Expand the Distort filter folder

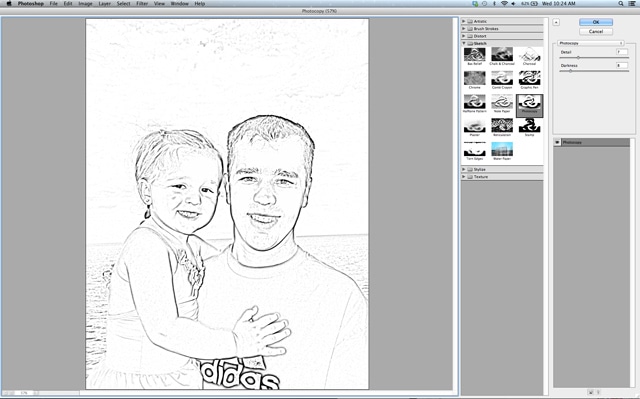464,36
